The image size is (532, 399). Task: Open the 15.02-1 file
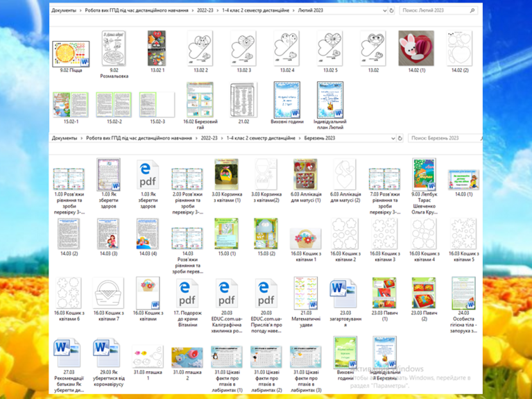71,105
